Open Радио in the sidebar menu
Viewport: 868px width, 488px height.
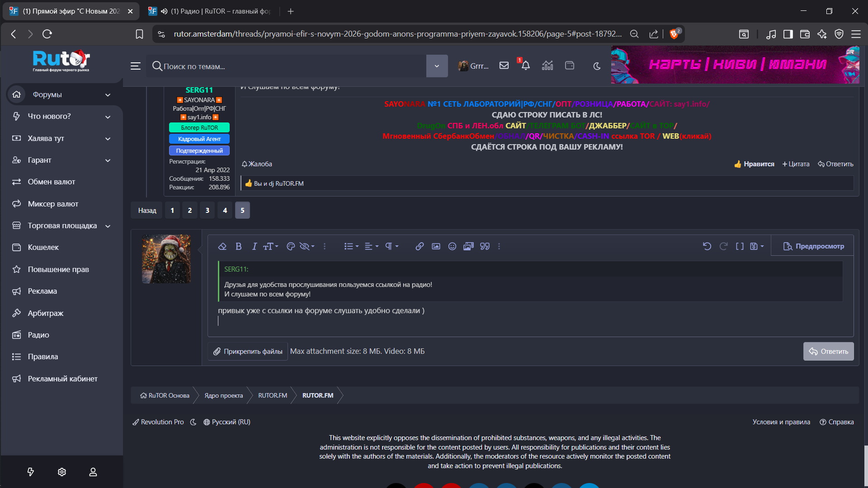[38, 335]
